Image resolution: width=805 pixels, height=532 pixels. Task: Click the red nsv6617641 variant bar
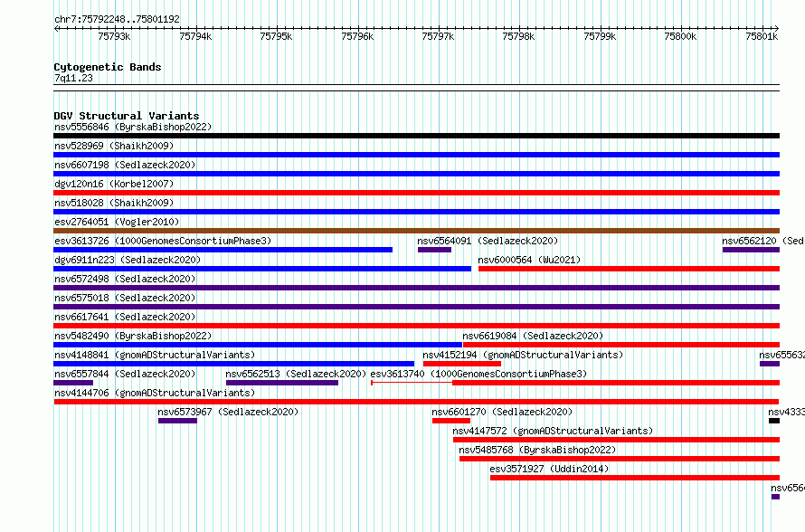416,326
